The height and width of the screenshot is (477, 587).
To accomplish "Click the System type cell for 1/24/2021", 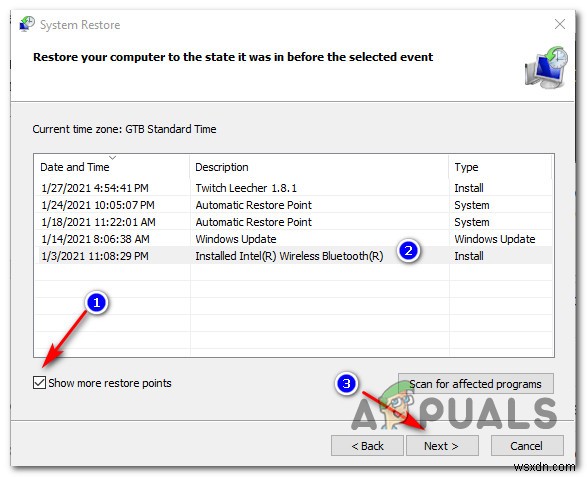I will point(472,205).
